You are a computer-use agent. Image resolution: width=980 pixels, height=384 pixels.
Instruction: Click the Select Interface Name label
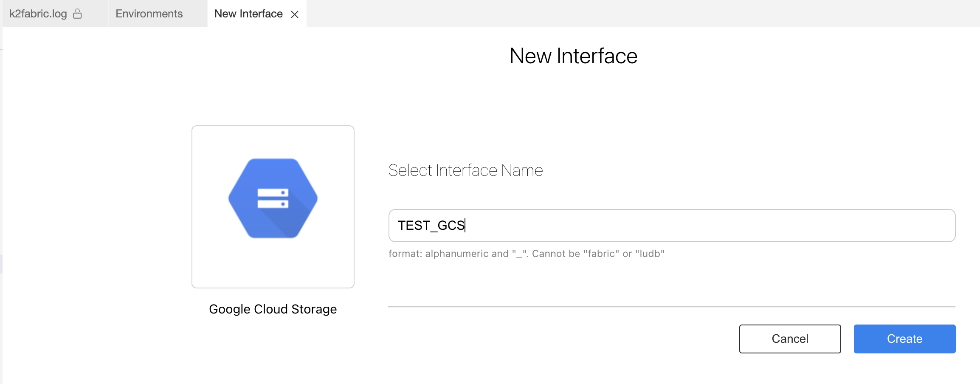point(465,170)
